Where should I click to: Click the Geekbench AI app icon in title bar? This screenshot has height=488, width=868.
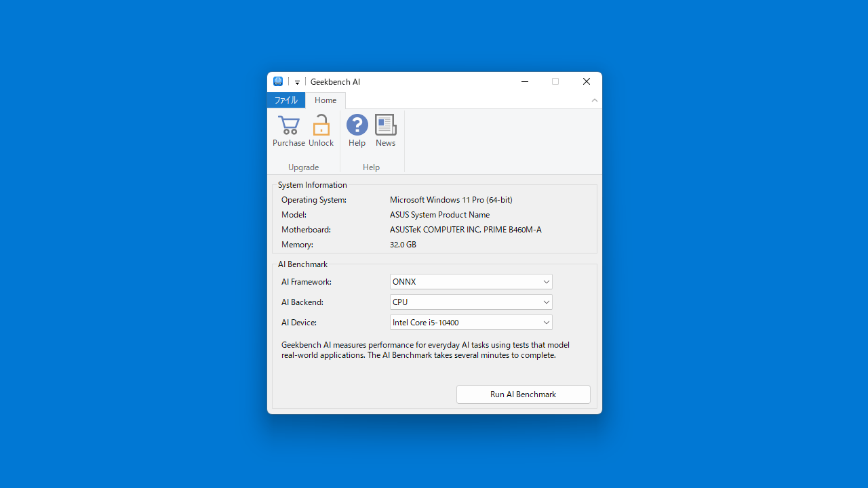point(278,81)
